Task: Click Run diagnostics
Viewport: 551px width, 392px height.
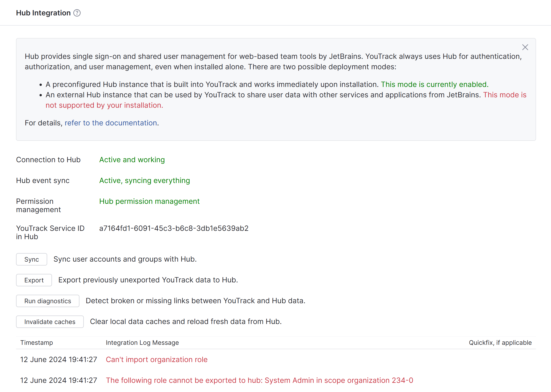Action: coord(48,301)
